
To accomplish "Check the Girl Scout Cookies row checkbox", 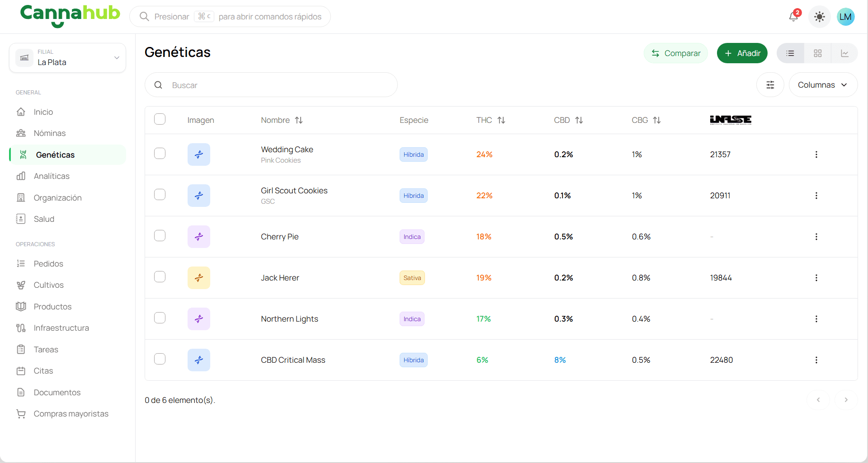I will click(x=160, y=195).
